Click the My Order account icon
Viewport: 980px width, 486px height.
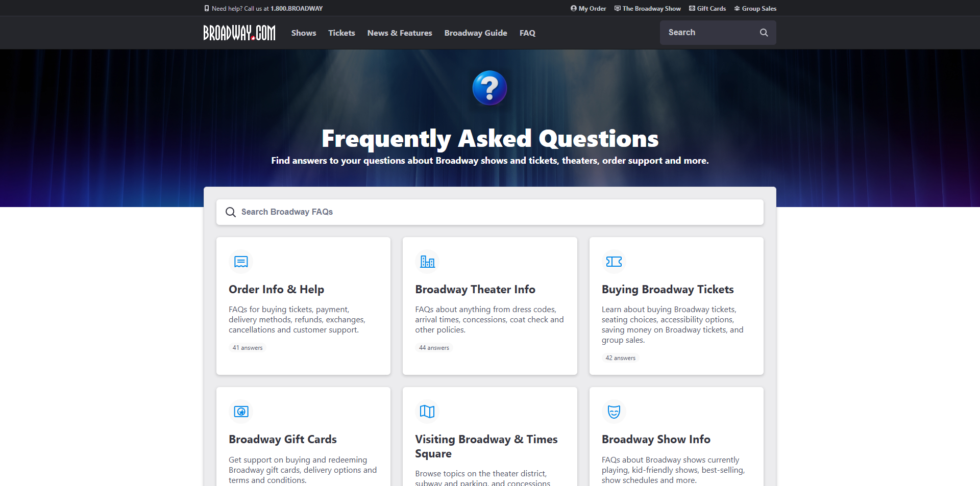(x=573, y=8)
